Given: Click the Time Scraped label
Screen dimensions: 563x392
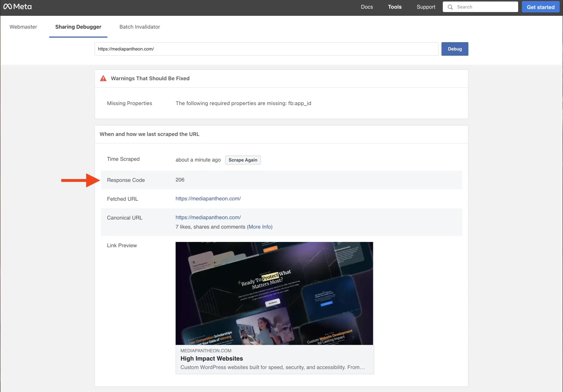Looking at the screenshot, I should (123, 159).
